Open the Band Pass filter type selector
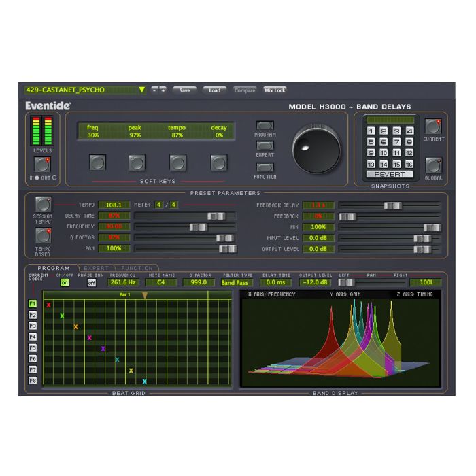The width and height of the screenshot is (476, 476). [237, 282]
